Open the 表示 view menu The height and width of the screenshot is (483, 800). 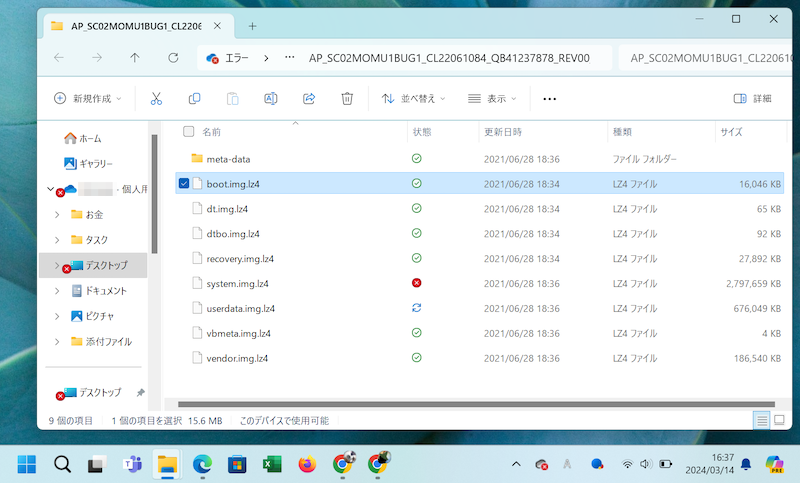click(x=492, y=99)
